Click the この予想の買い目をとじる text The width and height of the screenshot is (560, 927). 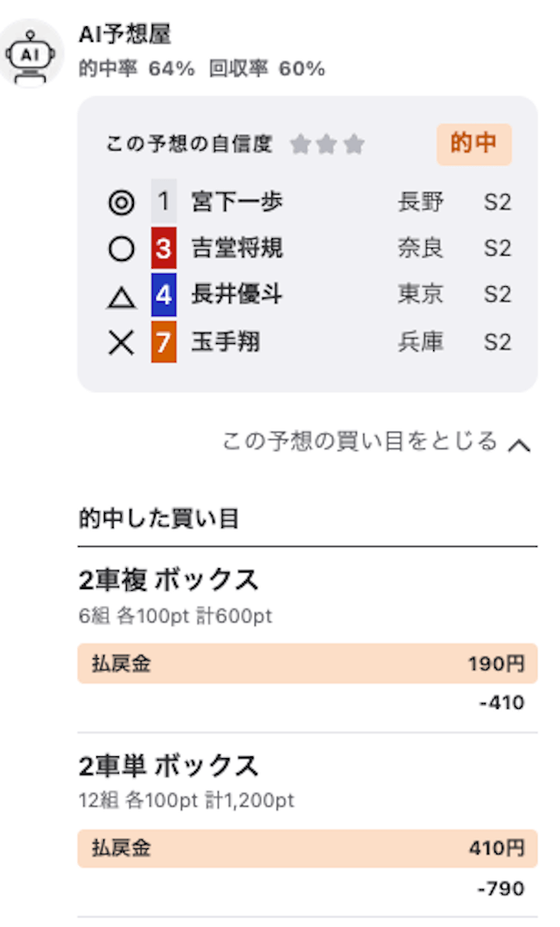tap(359, 442)
